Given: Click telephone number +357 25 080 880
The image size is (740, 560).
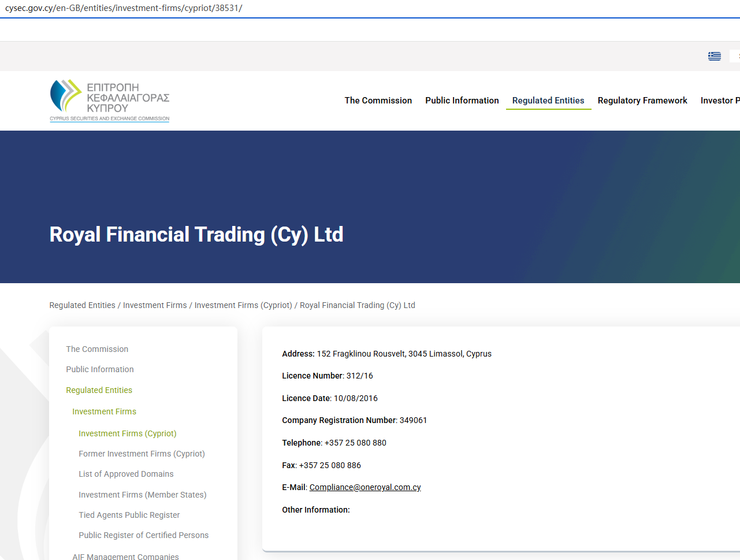Looking at the screenshot, I should (355, 443).
